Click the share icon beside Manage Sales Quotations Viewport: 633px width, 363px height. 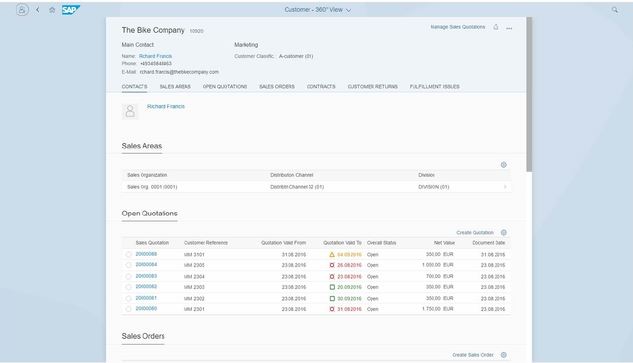point(496,27)
